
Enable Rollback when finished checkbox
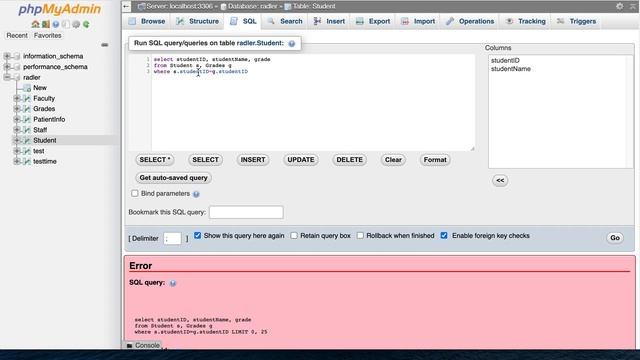coord(360,236)
